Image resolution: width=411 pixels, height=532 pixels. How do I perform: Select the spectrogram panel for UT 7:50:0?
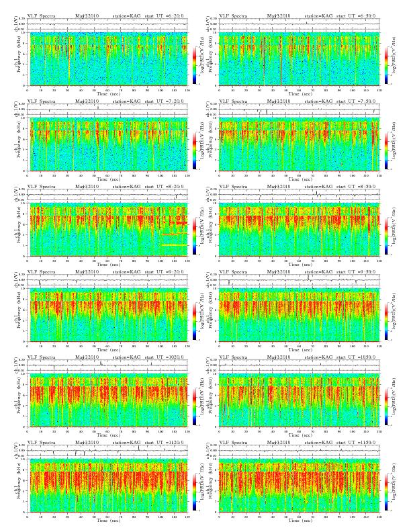coord(299,144)
